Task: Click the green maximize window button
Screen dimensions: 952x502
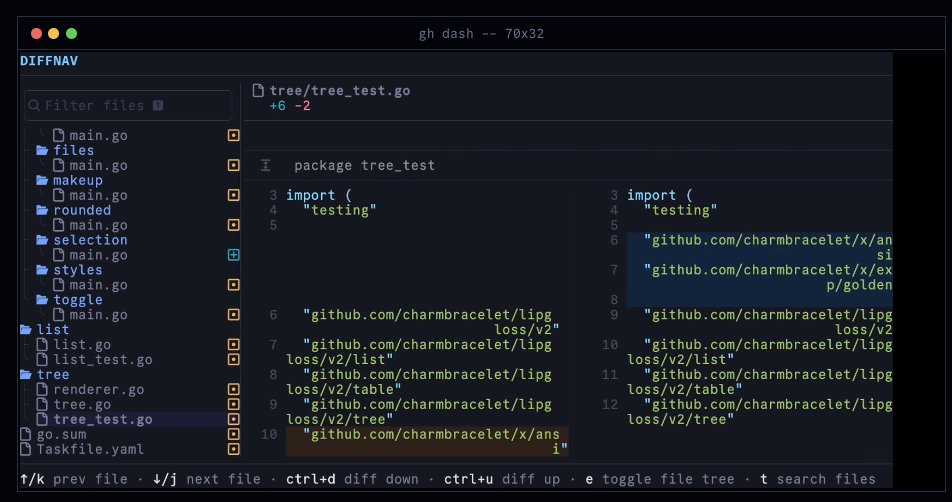Action: pos(72,33)
